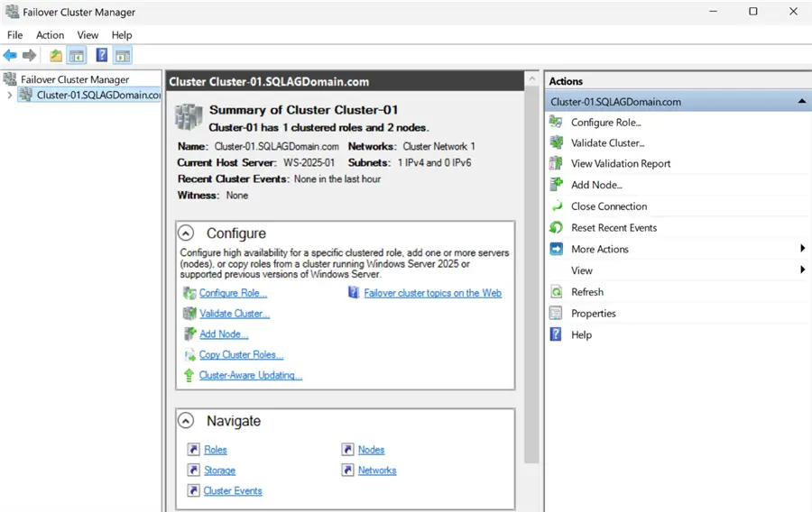Screen dimensions: 812x512
Task: Expand the View submenu arrow in Actions
Action: 802,270
